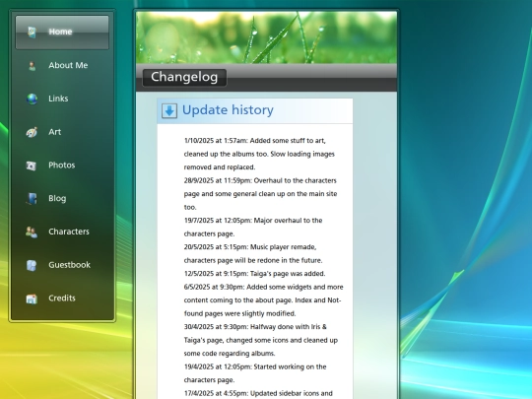Select the 6/5/2025 at 9:30pm entry
The width and height of the screenshot is (532, 399).
[264, 300]
